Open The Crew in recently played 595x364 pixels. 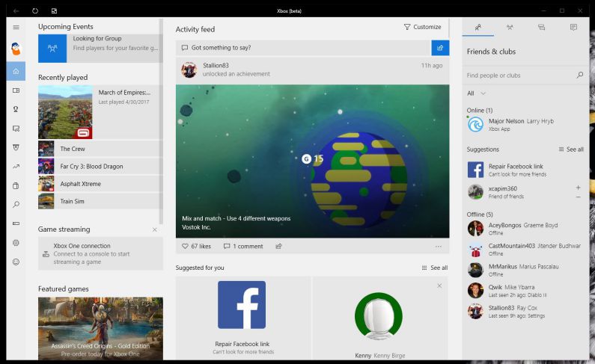pos(100,149)
